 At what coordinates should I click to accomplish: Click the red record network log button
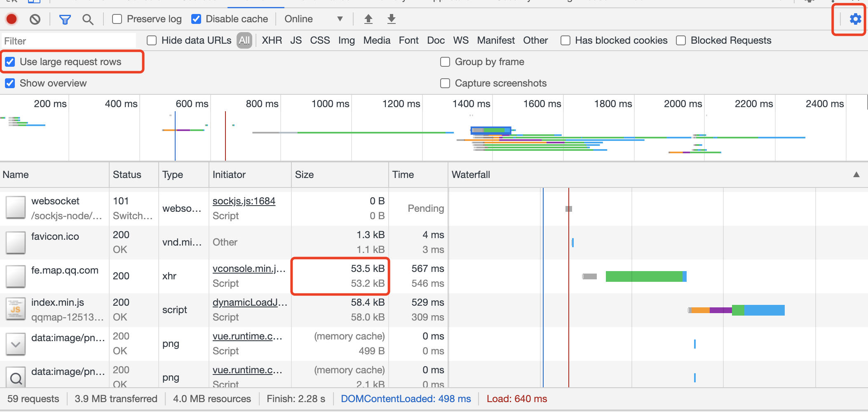point(12,19)
